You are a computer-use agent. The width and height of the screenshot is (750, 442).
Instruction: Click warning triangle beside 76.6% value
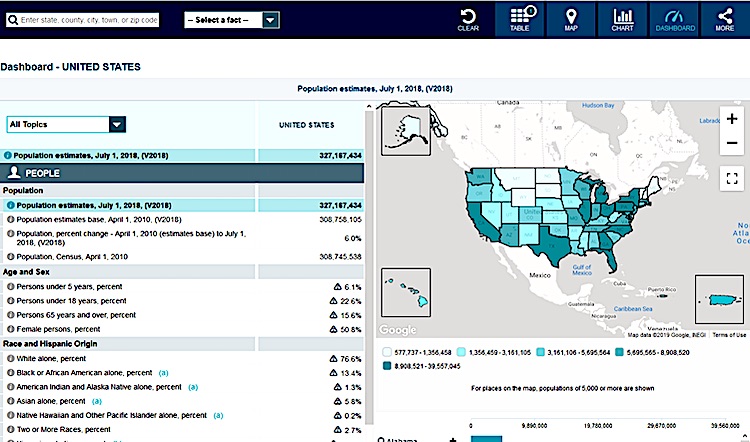pyautogui.click(x=333, y=358)
